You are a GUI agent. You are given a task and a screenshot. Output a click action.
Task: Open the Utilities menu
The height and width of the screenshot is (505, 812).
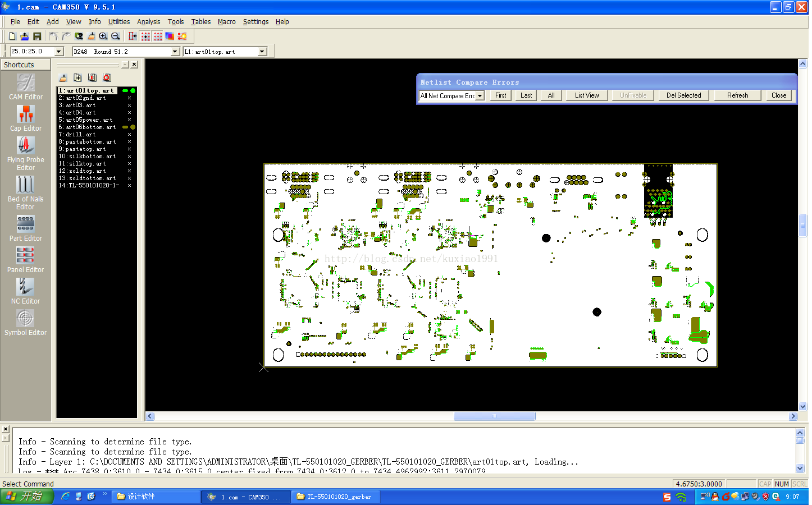click(x=119, y=22)
